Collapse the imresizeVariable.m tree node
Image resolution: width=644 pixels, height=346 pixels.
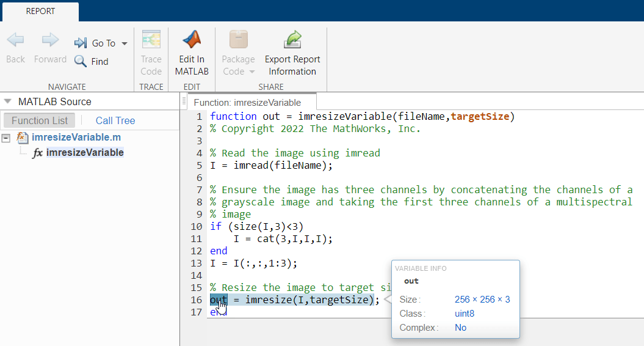pyautogui.click(x=6, y=138)
